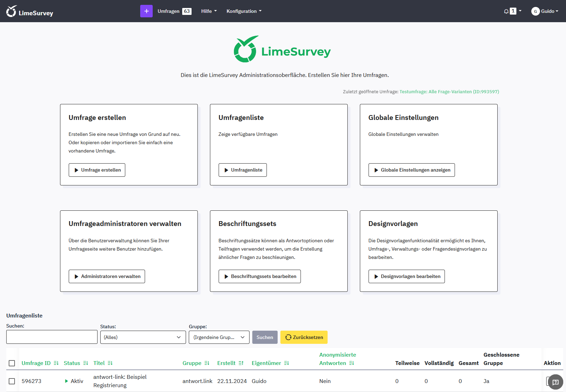Click the 63 survey count badge
The image size is (566, 392).
187,11
